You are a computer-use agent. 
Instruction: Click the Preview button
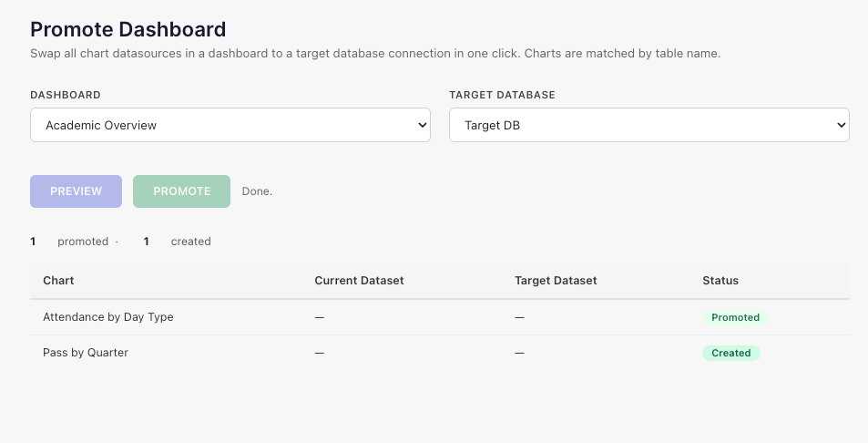coord(76,191)
